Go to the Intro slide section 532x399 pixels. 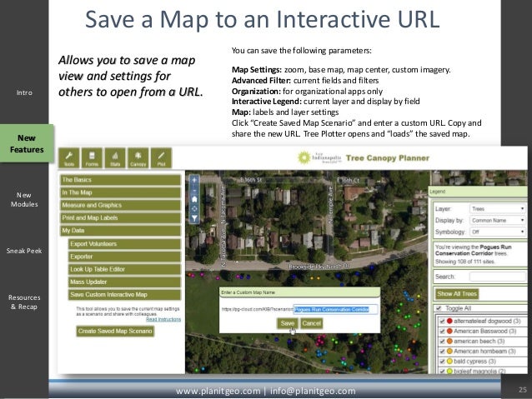click(x=24, y=92)
